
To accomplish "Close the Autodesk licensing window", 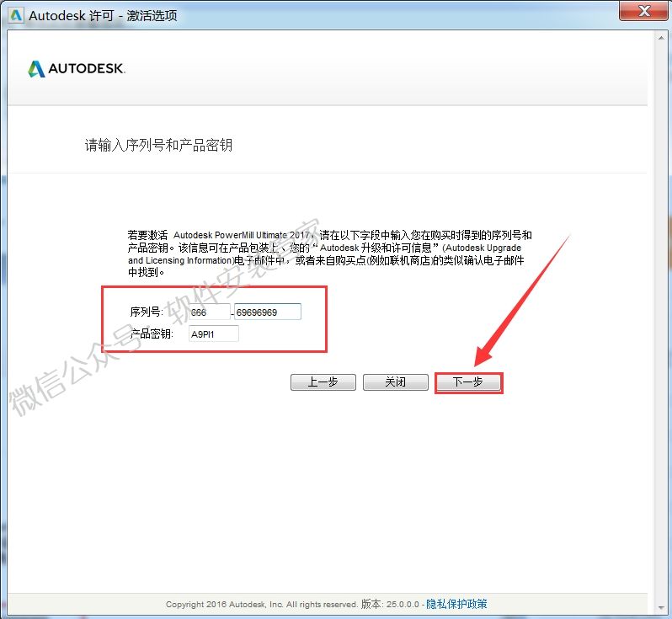I will coord(643,12).
